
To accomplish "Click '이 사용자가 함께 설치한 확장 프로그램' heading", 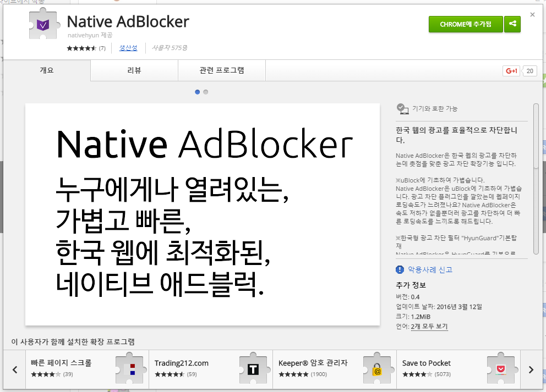I will click(73, 342).
